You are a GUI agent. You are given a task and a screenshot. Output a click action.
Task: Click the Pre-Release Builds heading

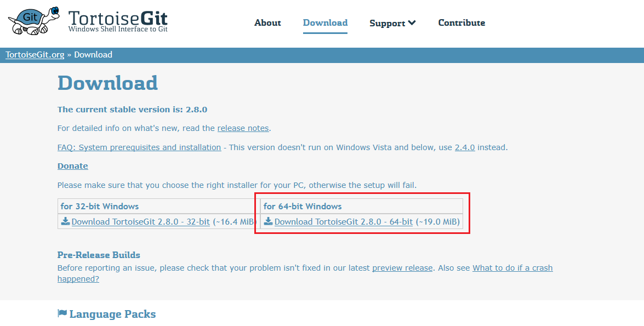pyautogui.click(x=99, y=255)
